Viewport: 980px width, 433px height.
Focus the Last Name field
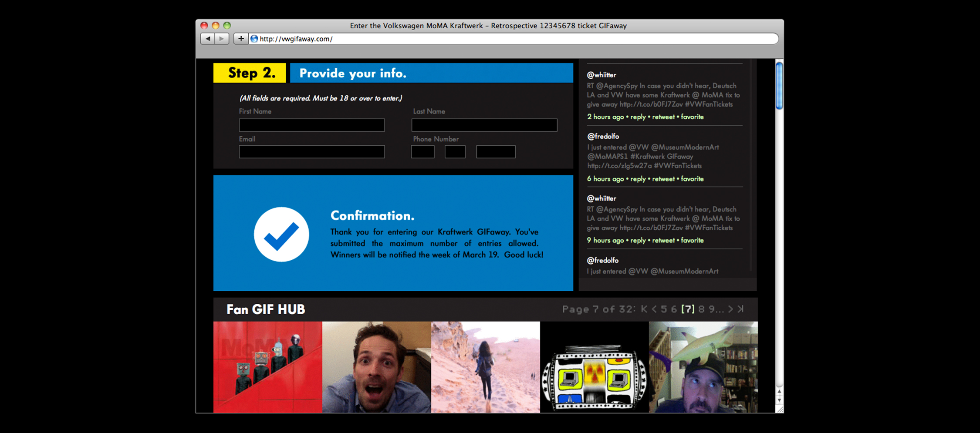click(x=484, y=125)
